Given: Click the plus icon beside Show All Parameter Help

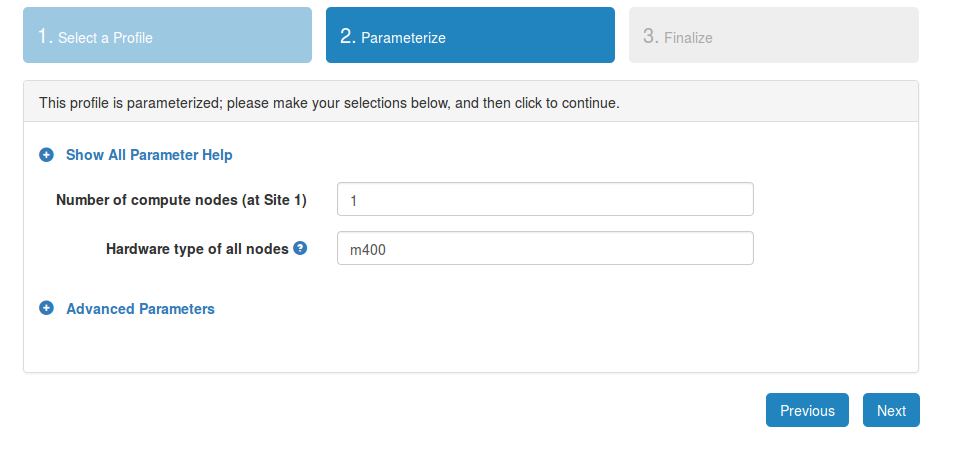Looking at the screenshot, I should [x=46, y=154].
